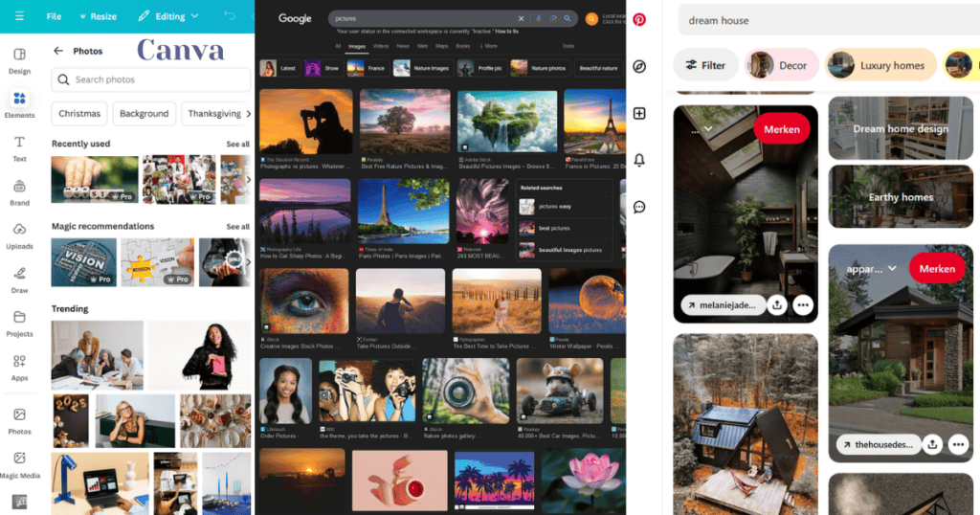See all Magic recommendations

pyautogui.click(x=237, y=226)
